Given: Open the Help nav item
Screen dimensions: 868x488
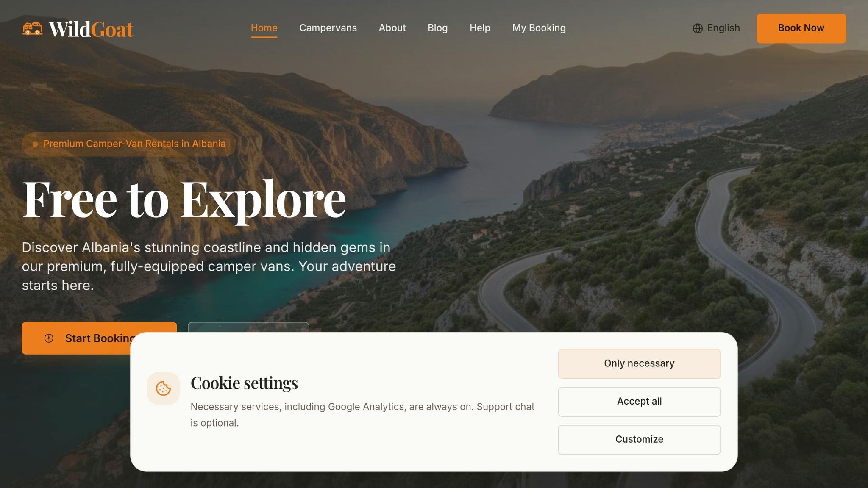Looking at the screenshot, I should pos(480,28).
